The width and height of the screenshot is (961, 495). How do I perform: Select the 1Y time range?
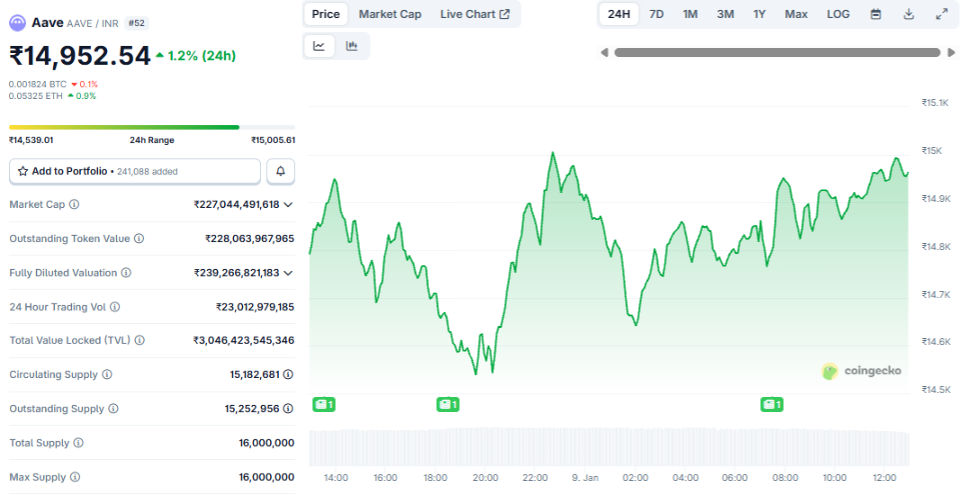pos(759,14)
